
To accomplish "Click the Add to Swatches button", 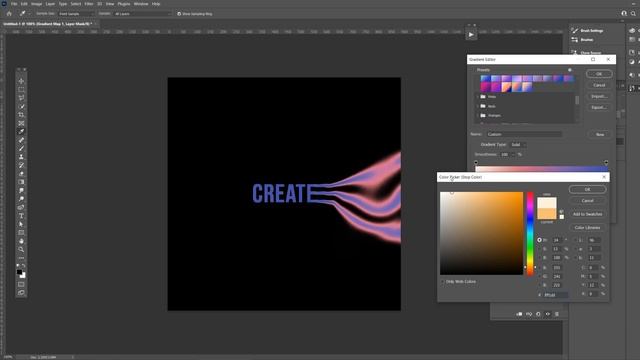I will pos(587,214).
